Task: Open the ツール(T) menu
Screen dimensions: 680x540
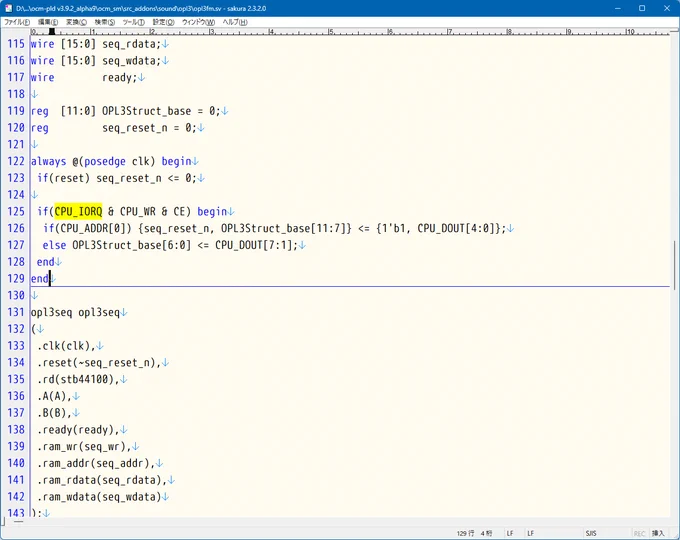Action: [134, 22]
